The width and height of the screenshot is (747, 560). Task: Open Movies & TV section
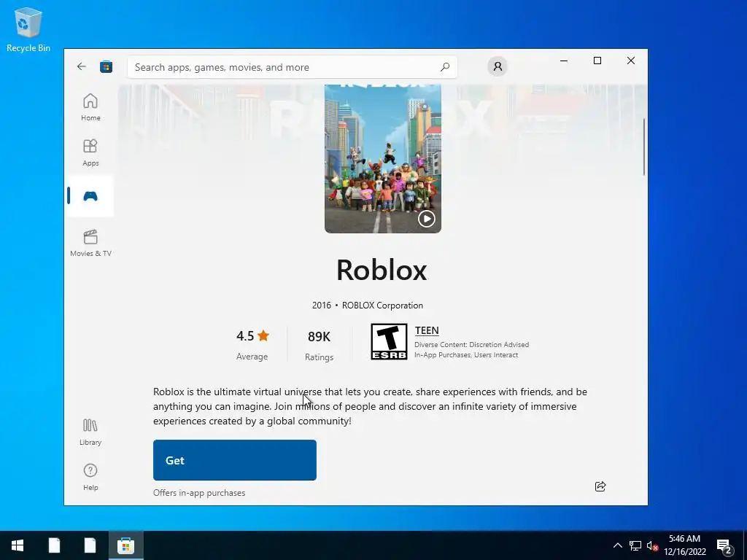pyautogui.click(x=90, y=243)
